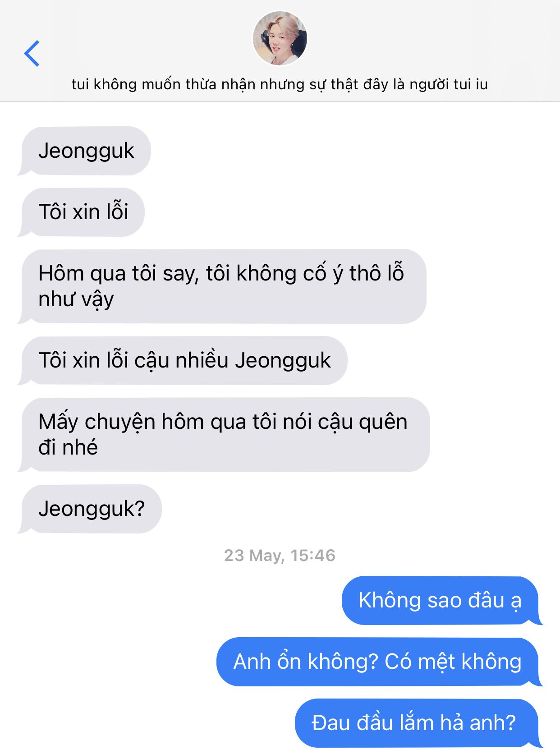The width and height of the screenshot is (560, 754).
Task: Tap the blue back arrow
Action: [32, 53]
